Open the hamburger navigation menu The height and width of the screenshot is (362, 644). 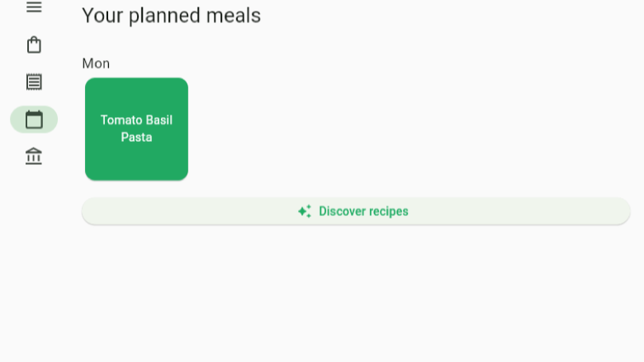[x=34, y=7]
